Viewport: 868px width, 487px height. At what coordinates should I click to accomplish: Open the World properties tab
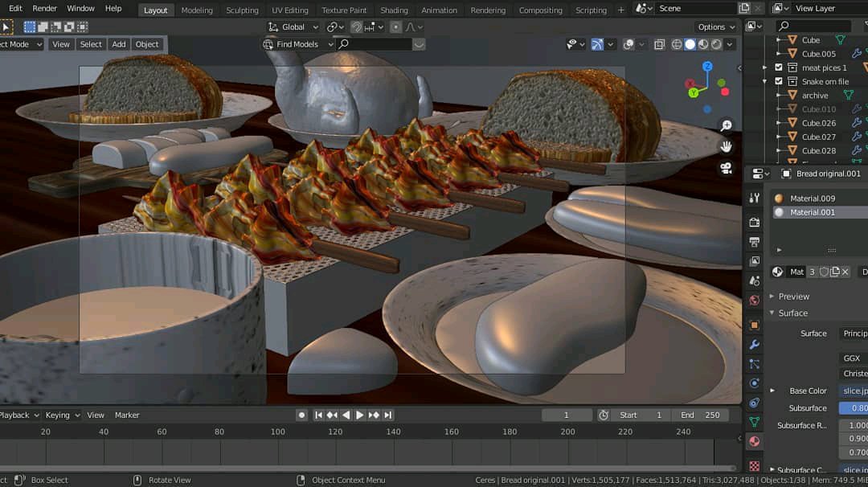(754, 300)
